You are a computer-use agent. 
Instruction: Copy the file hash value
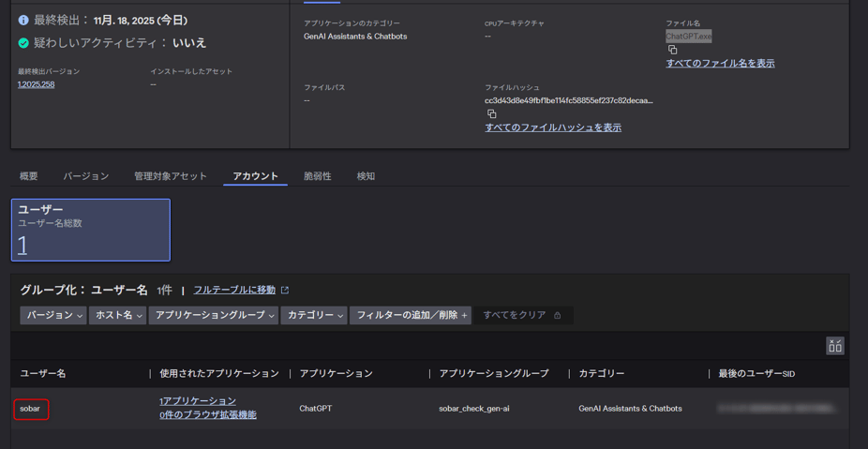[x=491, y=114]
